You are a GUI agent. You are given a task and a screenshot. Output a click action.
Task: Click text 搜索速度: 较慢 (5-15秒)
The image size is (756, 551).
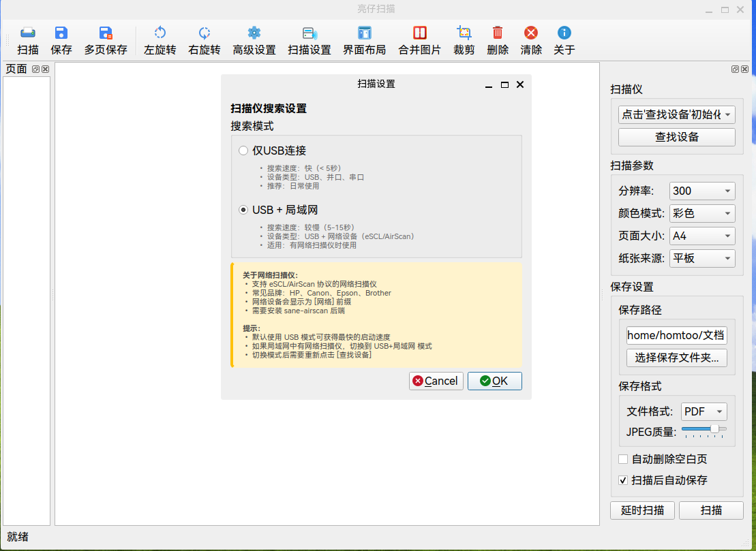[312, 227]
